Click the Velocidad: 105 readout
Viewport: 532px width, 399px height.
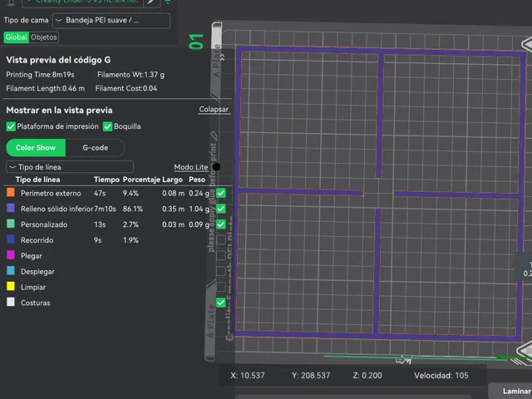click(x=441, y=376)
